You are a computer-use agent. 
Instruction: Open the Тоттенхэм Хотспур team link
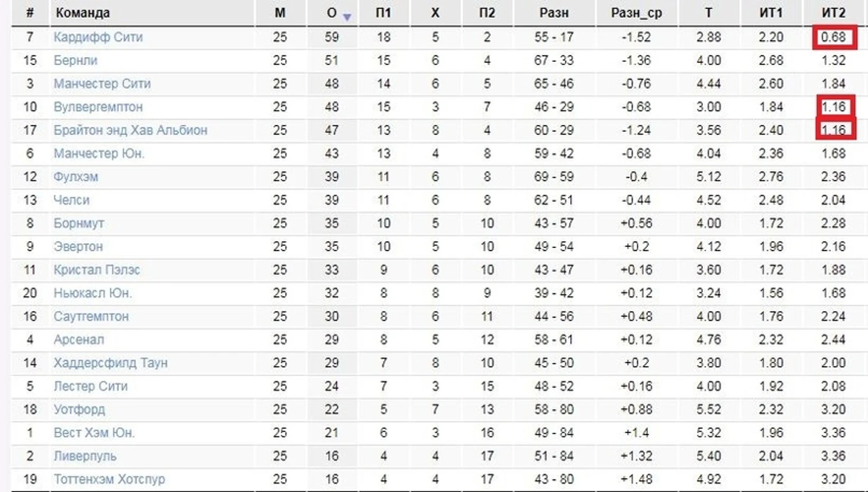(109, 479)
